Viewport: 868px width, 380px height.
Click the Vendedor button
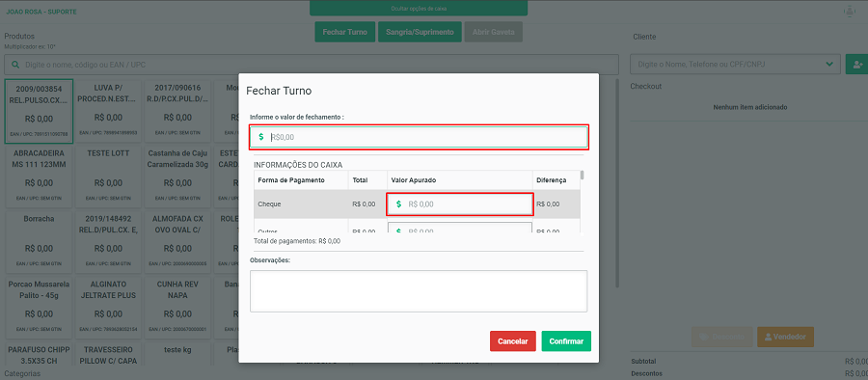point(785,337)
